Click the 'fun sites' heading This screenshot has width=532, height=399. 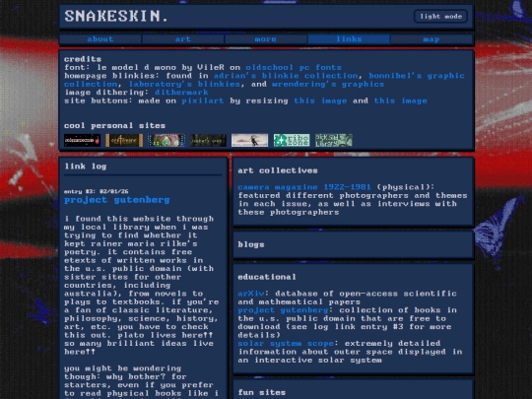pyautogui.click(x=262, y=392)
